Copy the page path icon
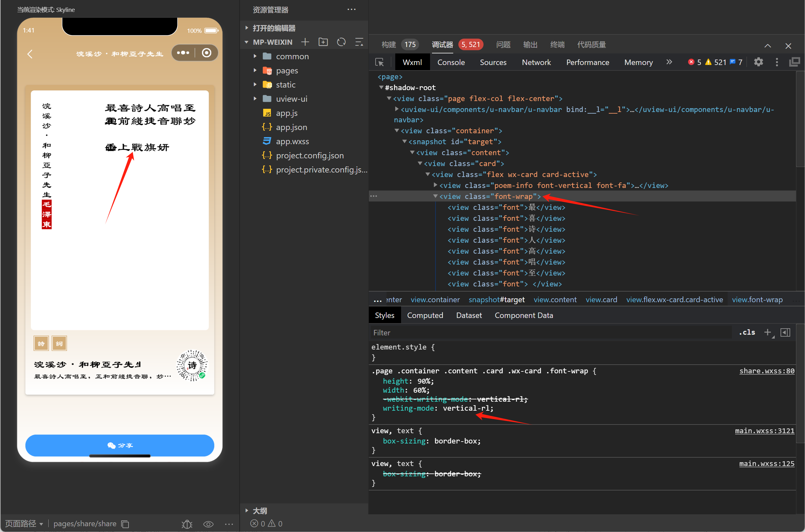 pos(125,524)
